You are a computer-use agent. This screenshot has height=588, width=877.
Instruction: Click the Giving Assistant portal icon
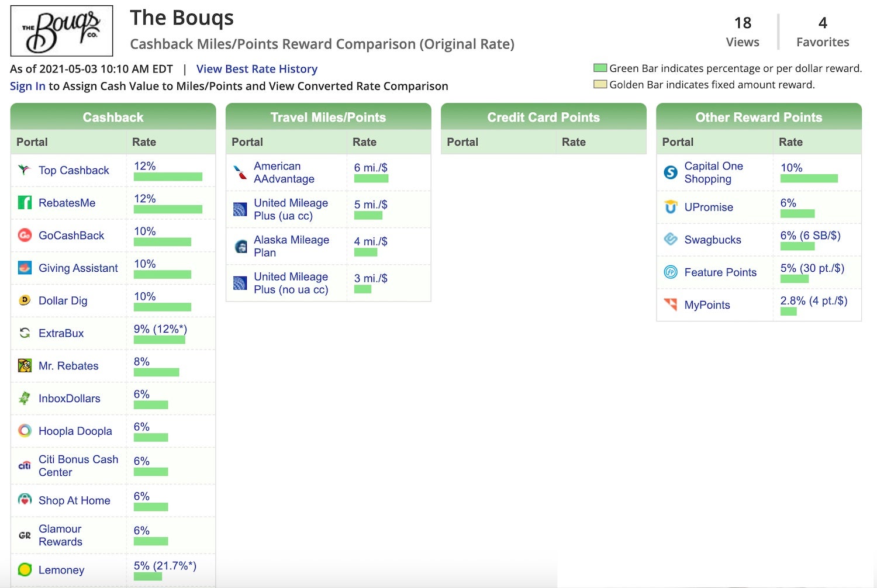pos(25,268)
